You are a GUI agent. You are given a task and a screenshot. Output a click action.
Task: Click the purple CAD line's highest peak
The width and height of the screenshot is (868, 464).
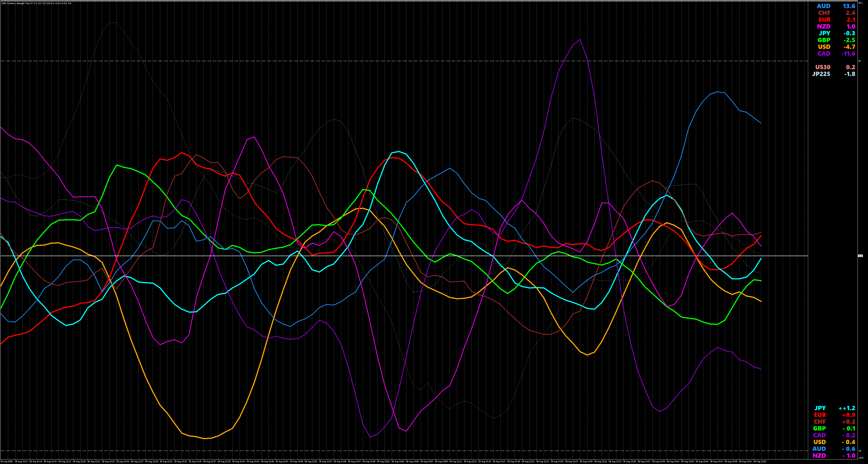click(580, 39)
